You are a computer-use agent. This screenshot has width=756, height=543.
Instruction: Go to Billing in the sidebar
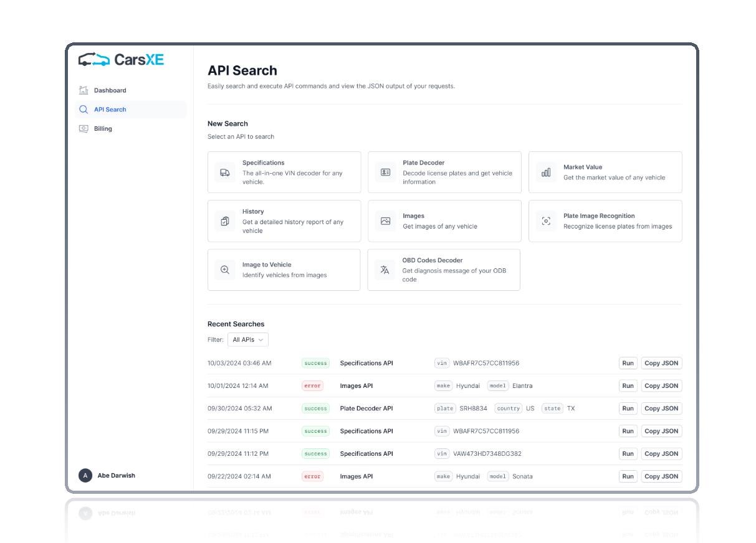coord(103,129)
